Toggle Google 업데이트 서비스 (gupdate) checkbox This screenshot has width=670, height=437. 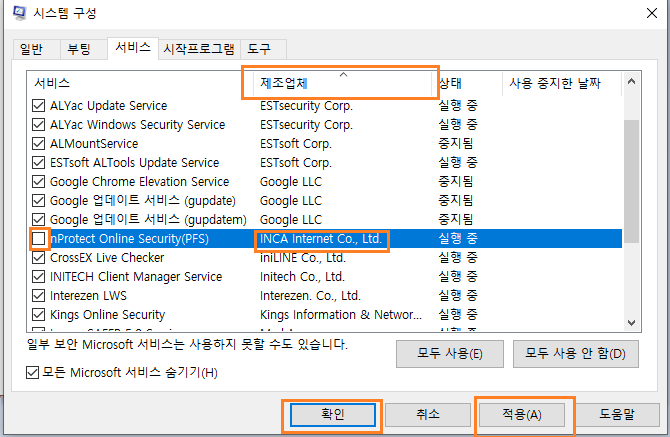38,201
